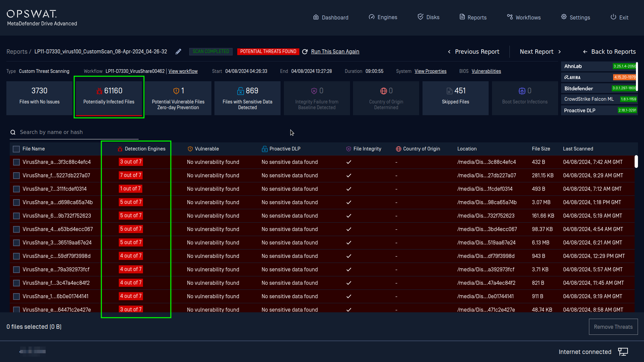Click the Previous Report left chevron

point(449,52)
